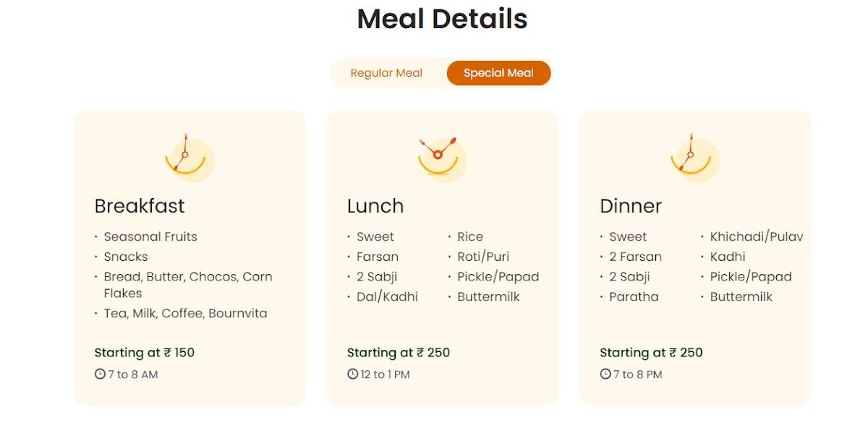Click the highlighted Special Meal orange pill
868x428 pixels.
click(x=498, y=73)
